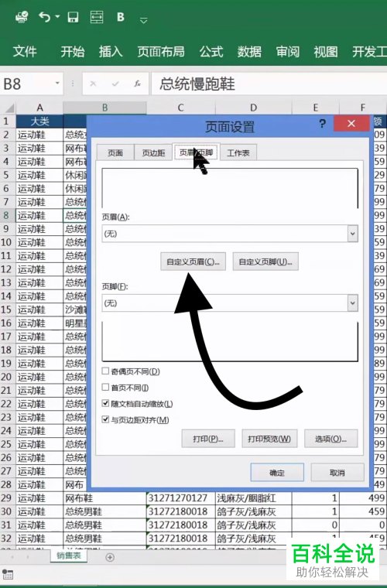
Task: Switch to the 审阅 ribbon tab
Action: coord(288,51)
